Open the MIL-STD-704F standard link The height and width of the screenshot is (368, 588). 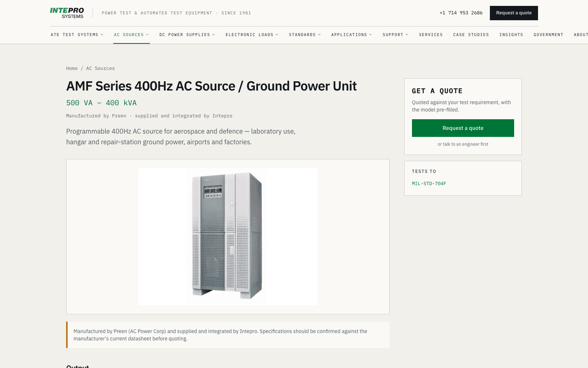[x=429, y=184]
